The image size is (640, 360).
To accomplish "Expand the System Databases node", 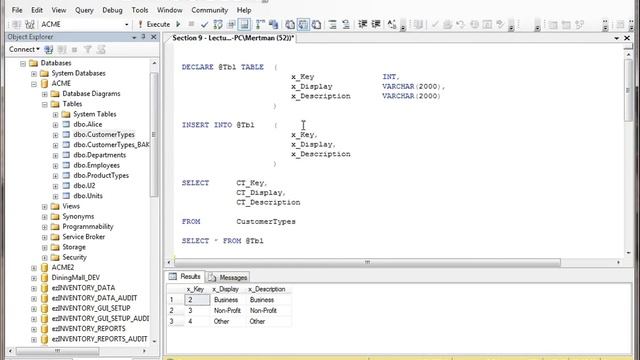I will (x=34, y=73).
